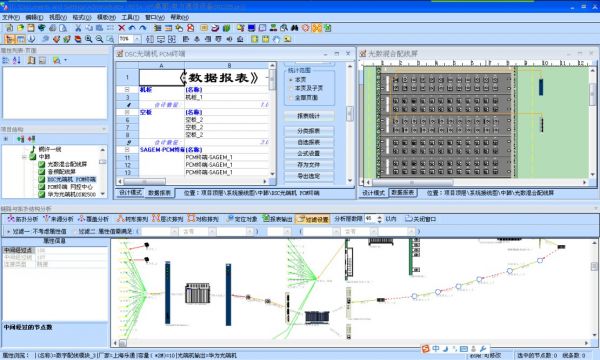Click the binoculars find icon
This screenshot has height=360, width=600.
click(294, 28)
